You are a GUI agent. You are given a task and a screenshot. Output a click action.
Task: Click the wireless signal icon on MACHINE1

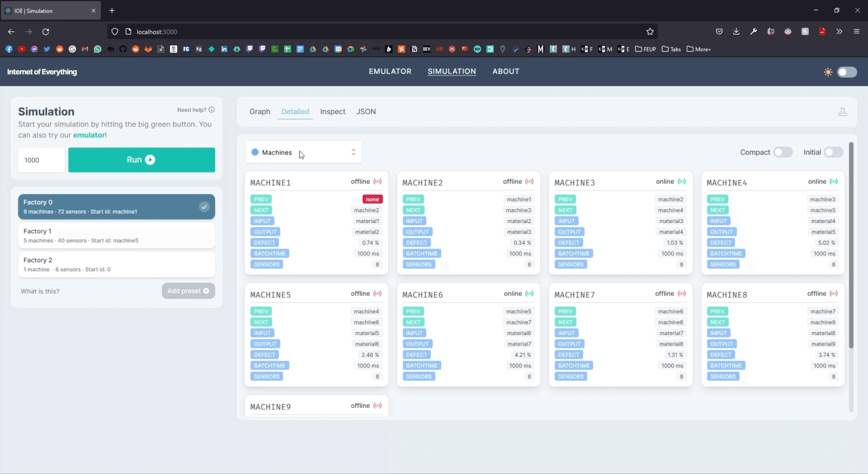[x=378, y=182]
